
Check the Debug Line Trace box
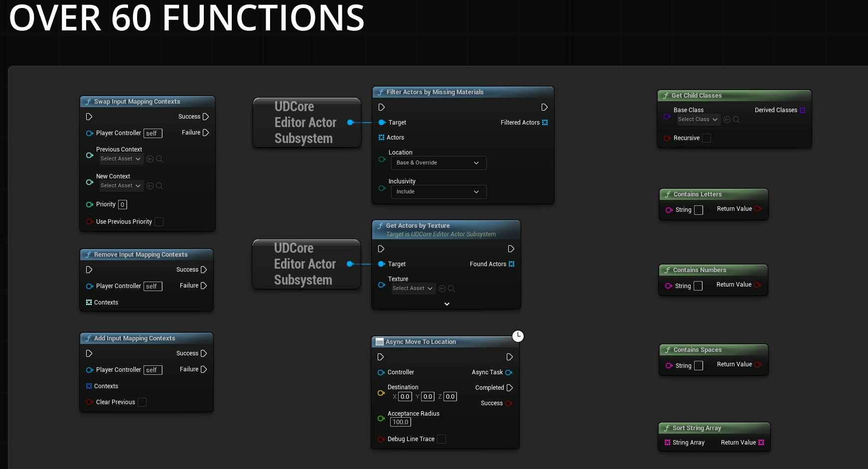pyautogui.click(x=441, y=439)
